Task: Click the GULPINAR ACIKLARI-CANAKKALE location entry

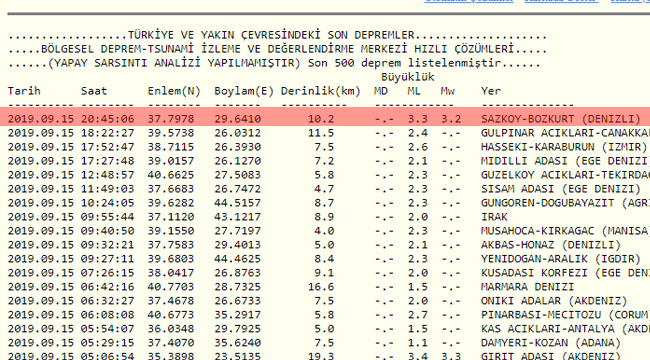Action: [565, 133]
